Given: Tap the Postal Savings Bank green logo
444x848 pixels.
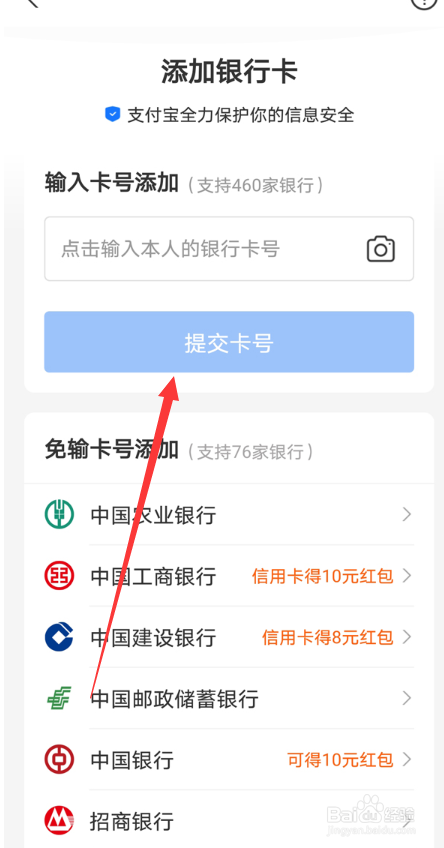Looking at the screenshot, I should 56,699.
